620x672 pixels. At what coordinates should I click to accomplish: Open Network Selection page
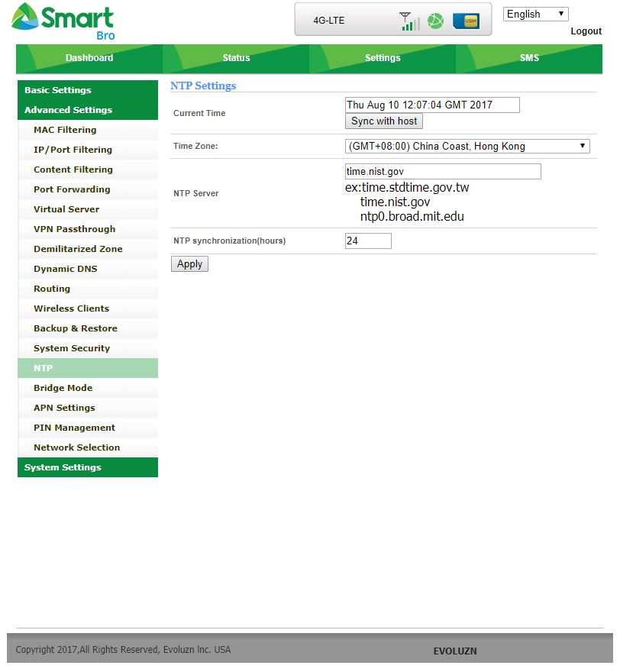tap(88, 447)
